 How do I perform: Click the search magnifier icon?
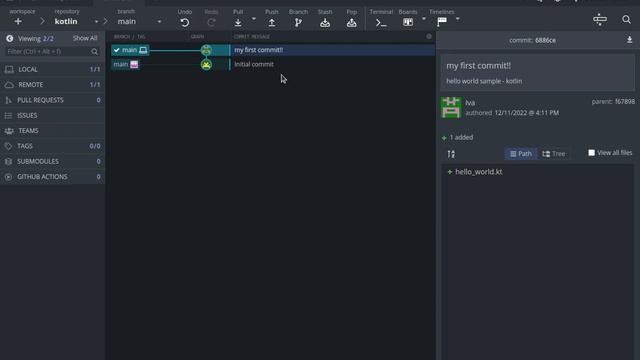tap(626, 19)
